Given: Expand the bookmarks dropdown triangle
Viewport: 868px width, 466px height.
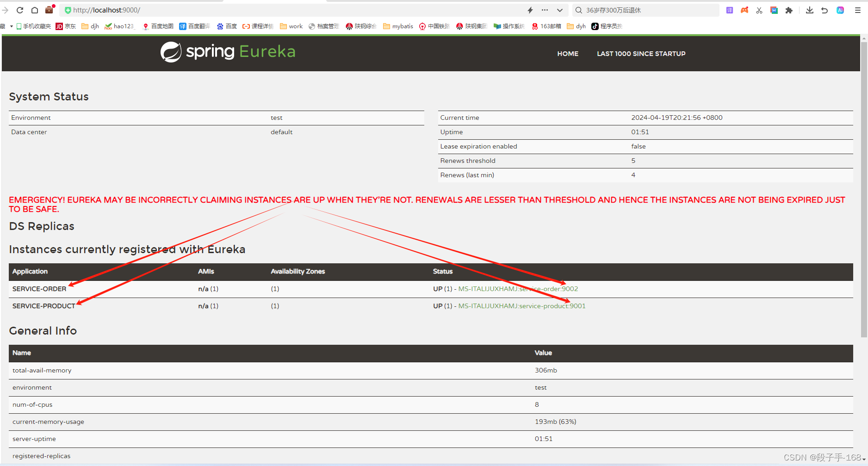Looking at the screenshot, I should (11, 26).
